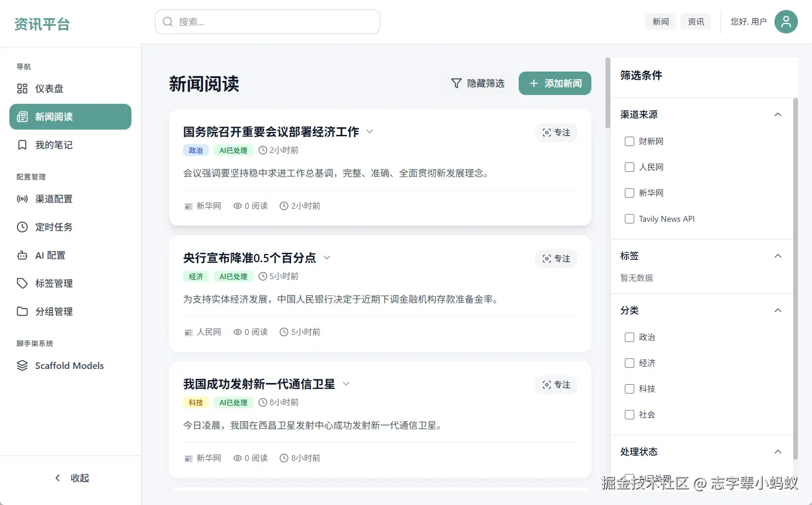Click the 标签管理 tag icon
This screenshot has height=505, width=812.
[x=22, y=283]
